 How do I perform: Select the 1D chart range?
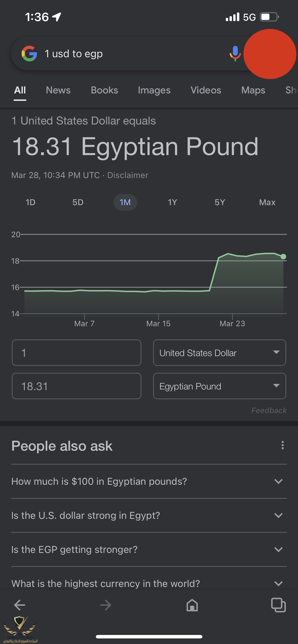click(x=31, y=202)
